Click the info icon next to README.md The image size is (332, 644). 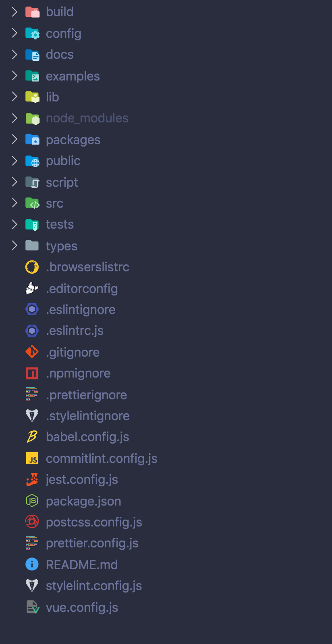click(x=32, y=564)
